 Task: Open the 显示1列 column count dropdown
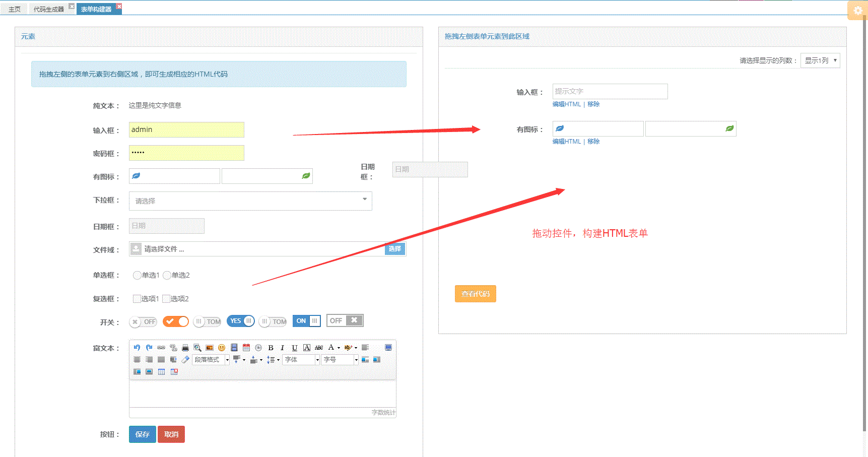(x=820, y=60)
